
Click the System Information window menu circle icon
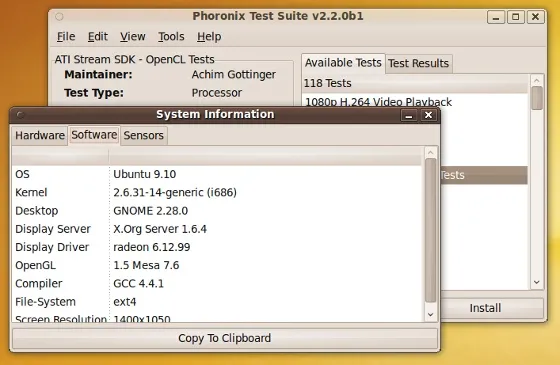(20, 115)
